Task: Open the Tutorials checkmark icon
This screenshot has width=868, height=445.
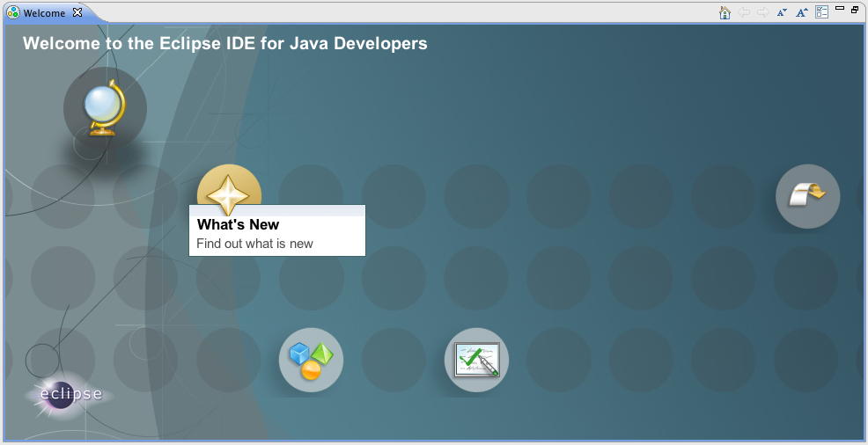Action: click(x=476, y=360)
